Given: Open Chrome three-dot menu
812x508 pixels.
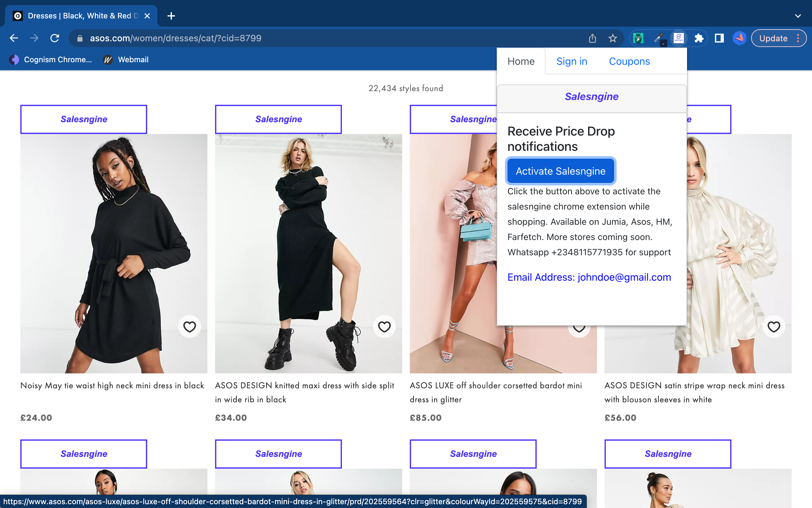Looking at the screenshot, I should (798, 38).
